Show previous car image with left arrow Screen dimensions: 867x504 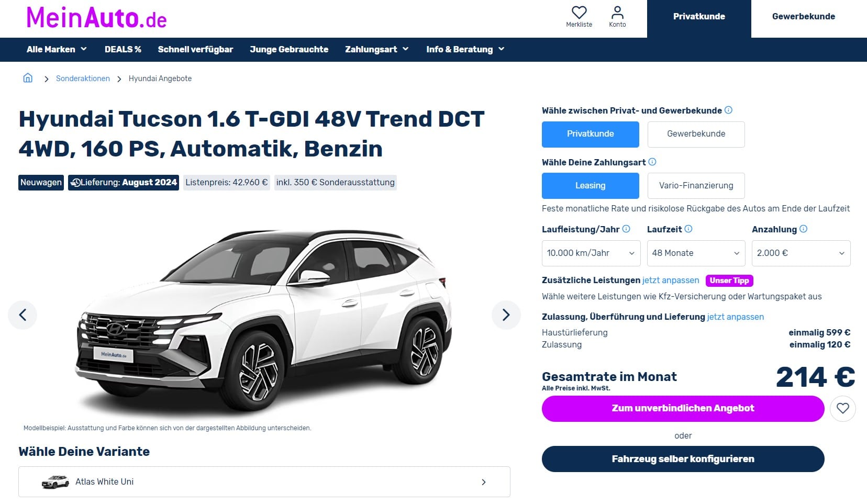(23, 315)
